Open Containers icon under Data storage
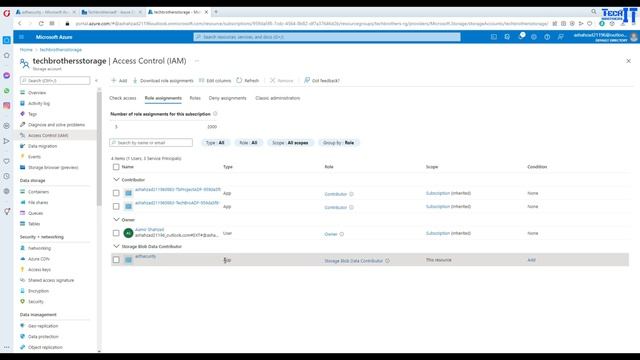Viewport: 640px width, 360px height. 22,191
